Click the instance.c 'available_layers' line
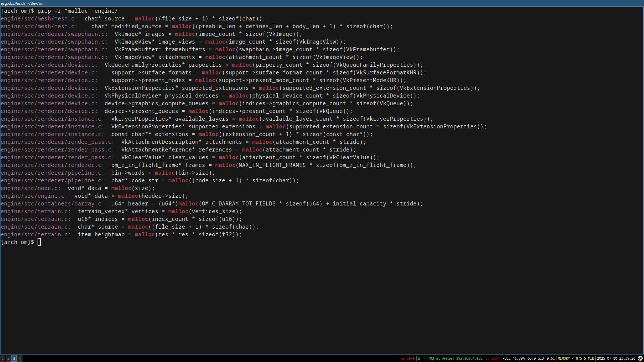 click(217, 119)
